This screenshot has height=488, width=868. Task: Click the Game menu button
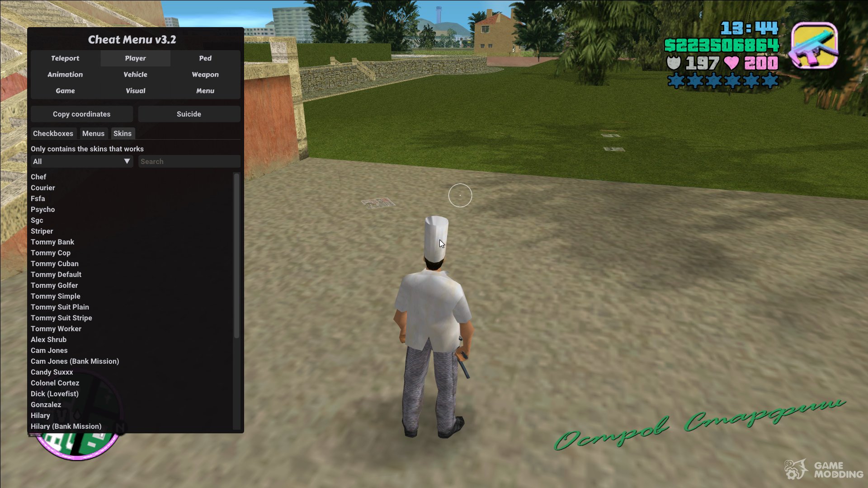(x=64, y=90)
